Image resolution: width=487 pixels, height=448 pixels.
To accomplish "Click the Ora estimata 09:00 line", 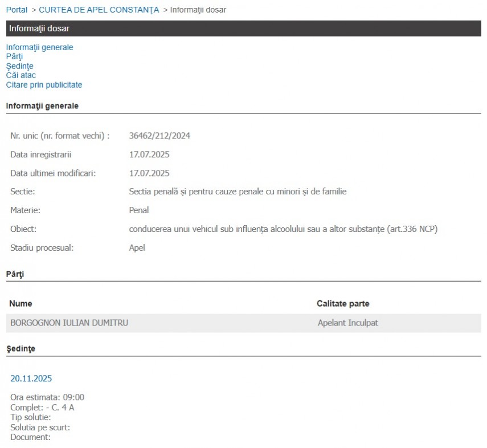I will (47, 397).
